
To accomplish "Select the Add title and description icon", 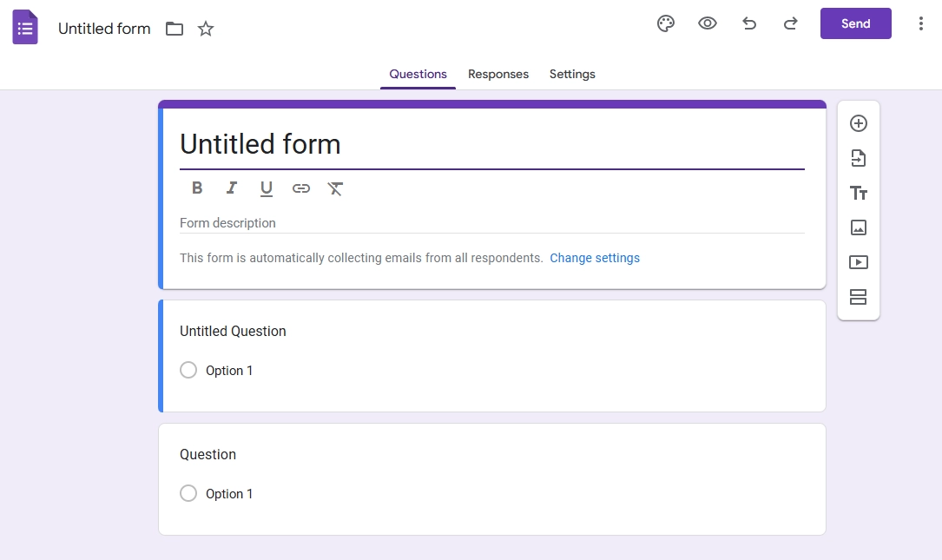I will point(859,193).
